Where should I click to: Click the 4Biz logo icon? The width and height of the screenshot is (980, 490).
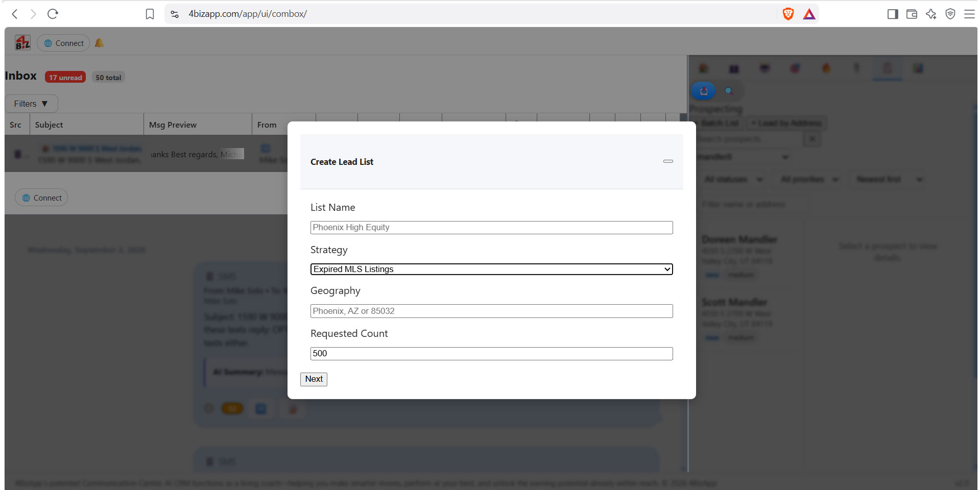(x=22, y=43)
